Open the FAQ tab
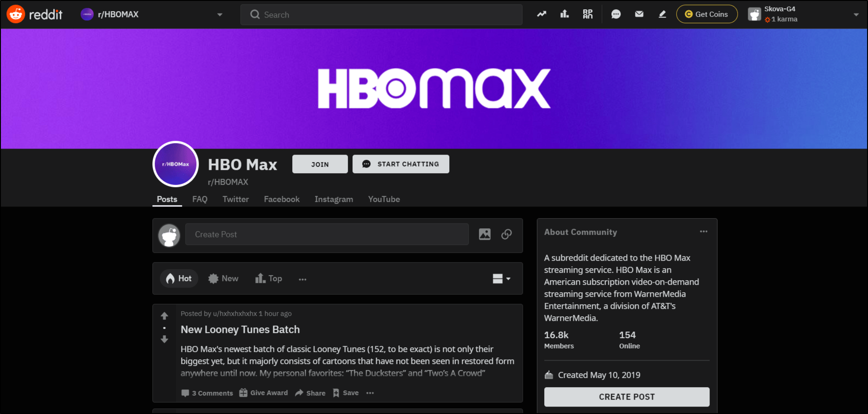Image resolution: width=868 pixels, height=414 pixels. pyautogui.click(x=200, y=199)
